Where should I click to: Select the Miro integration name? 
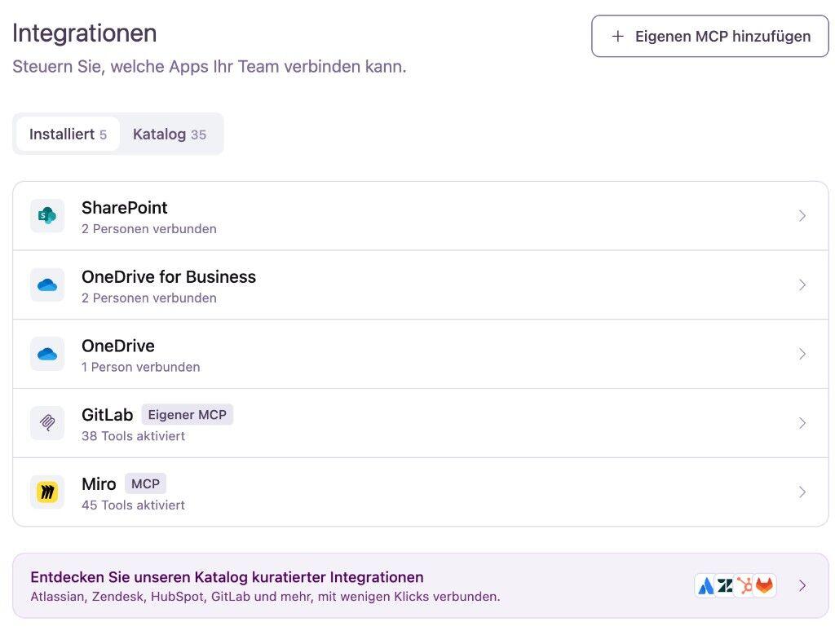click(99, 483)
